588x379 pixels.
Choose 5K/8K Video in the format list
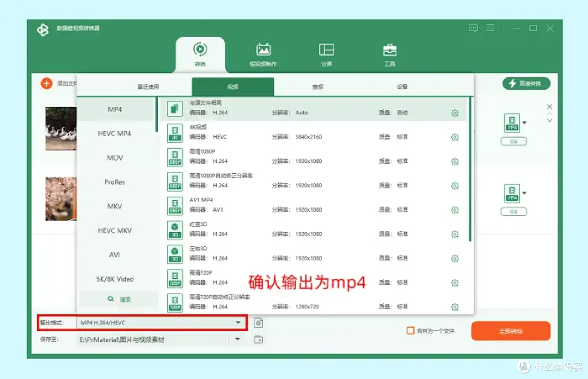tap(115, 279)
